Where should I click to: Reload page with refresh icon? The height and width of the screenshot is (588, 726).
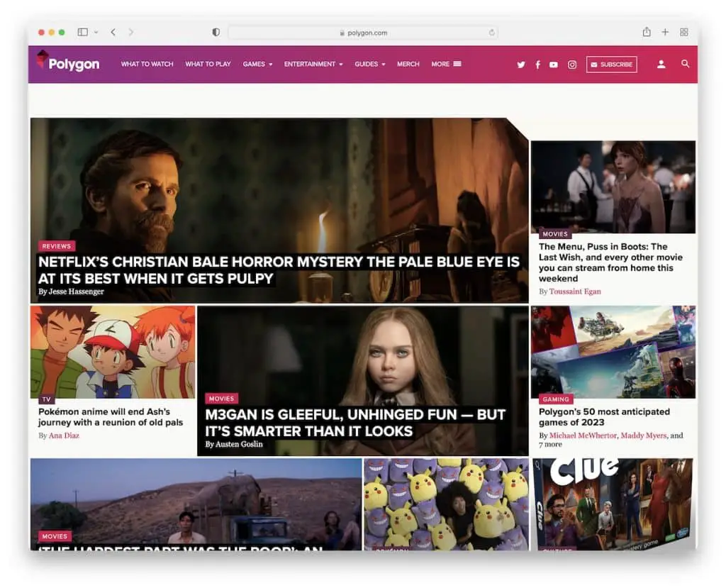[492, 33]
